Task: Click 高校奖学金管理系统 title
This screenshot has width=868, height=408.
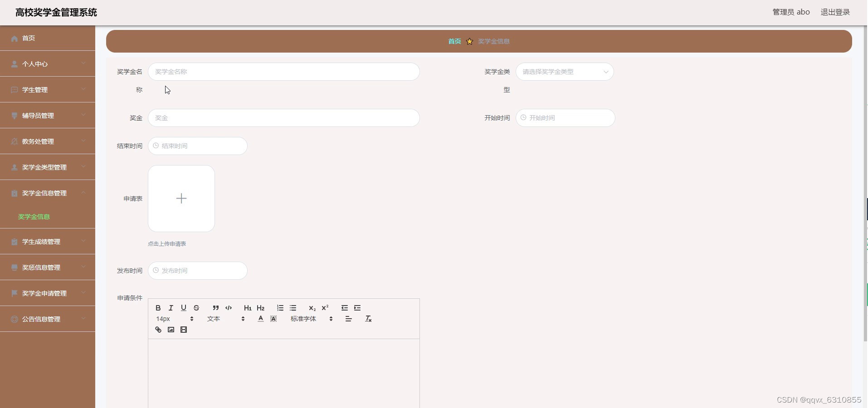Action: pos(56,12)
